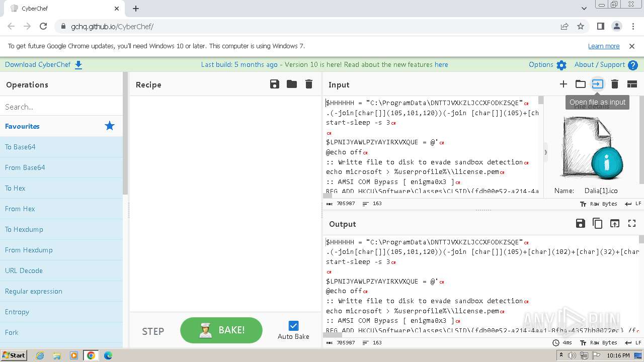Image resolution: width=644 pixels, height=362 pixels.
Task: Select From Base64 operation
Action: click(x=61, y=167)
